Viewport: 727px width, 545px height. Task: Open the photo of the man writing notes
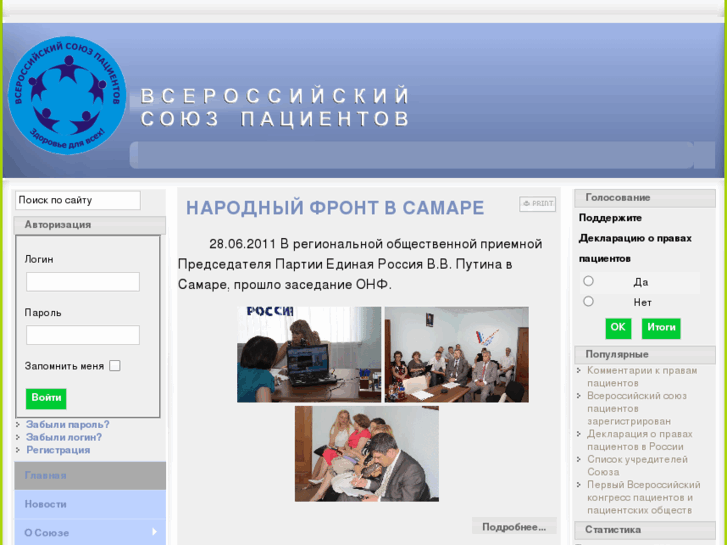click(x=367, y=454)
